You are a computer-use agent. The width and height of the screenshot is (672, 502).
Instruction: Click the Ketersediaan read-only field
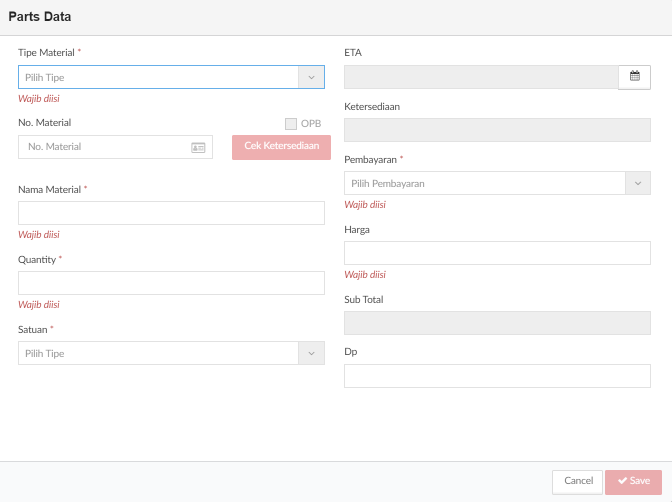click(x=497, y=130)
